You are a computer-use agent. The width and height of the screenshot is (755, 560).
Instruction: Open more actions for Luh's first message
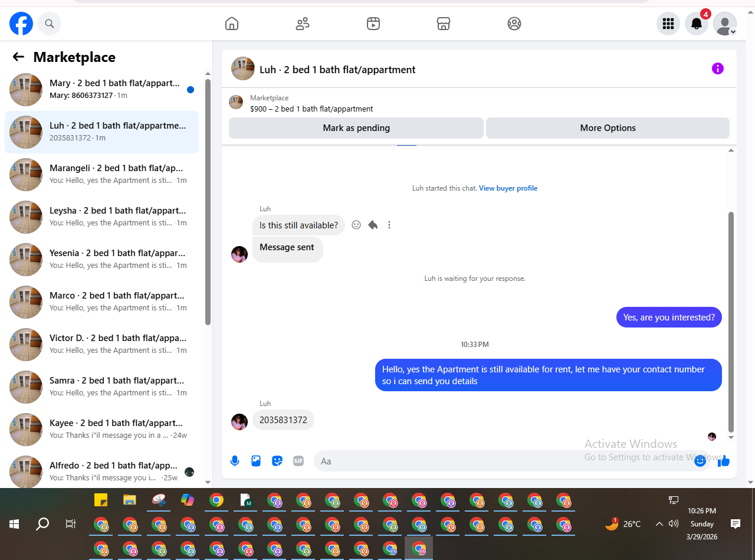pos(389,225)
